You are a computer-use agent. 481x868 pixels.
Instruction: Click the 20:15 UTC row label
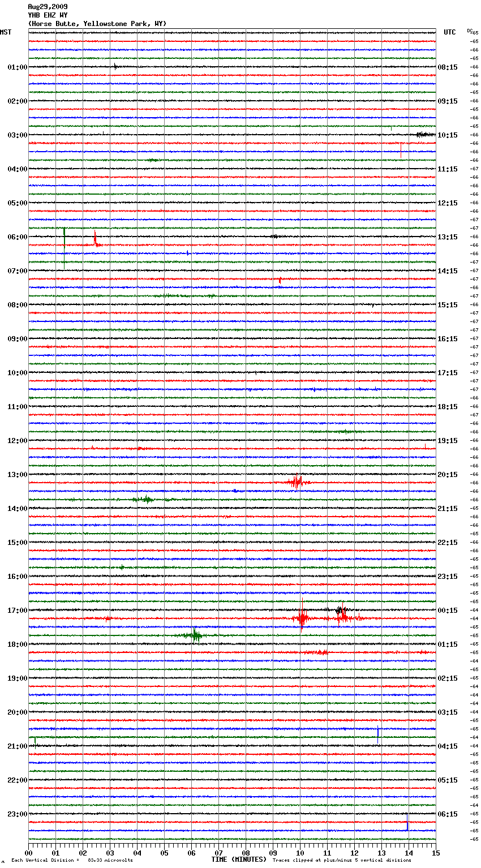pyautogui.click(x=448, y=475)
